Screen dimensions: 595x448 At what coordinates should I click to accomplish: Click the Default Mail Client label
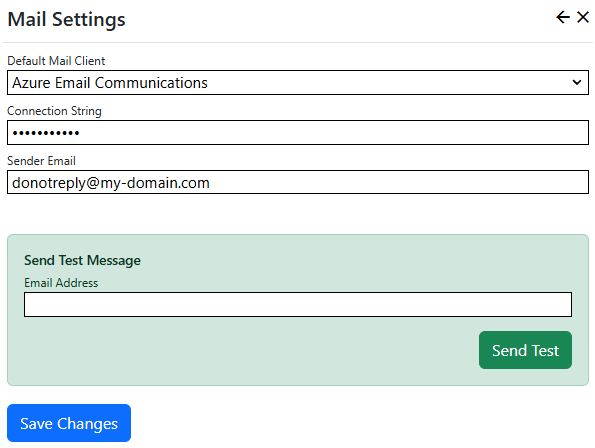click(x=56, y=61)
